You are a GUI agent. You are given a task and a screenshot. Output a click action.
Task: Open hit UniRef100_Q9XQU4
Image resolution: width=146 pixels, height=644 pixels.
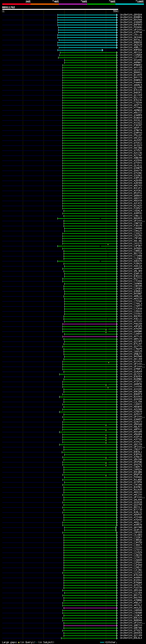point(131,15)
